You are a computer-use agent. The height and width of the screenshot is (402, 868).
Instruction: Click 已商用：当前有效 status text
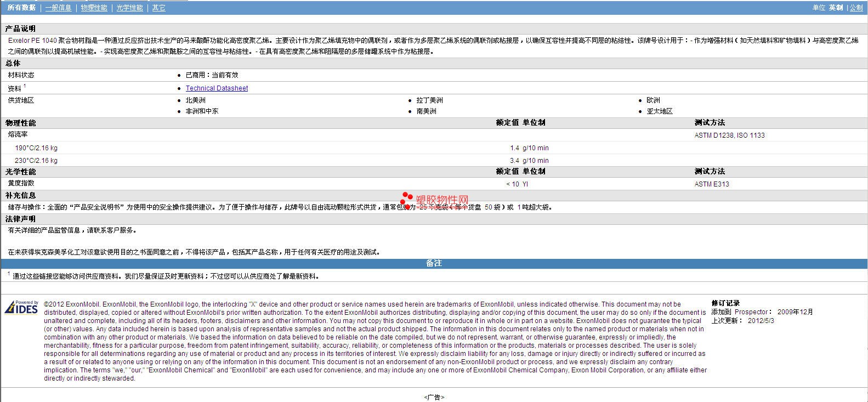tap(212, 75)
